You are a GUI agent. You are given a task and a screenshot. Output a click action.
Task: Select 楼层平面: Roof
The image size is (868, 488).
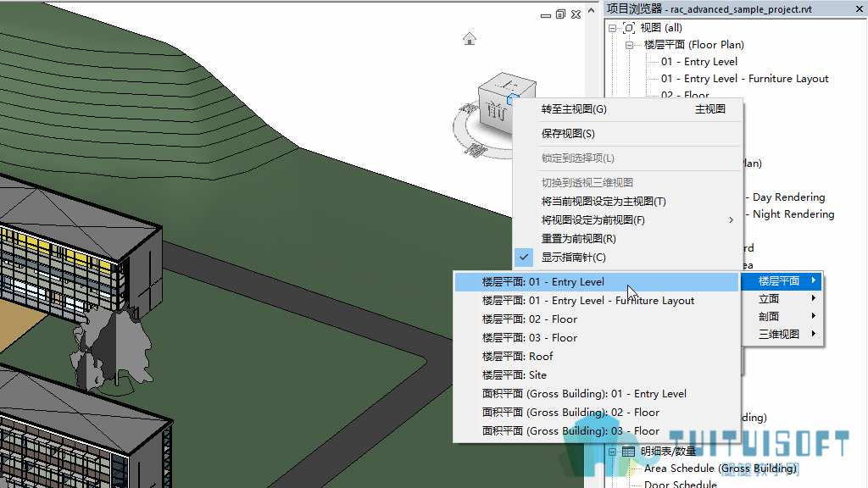[596, 357]
